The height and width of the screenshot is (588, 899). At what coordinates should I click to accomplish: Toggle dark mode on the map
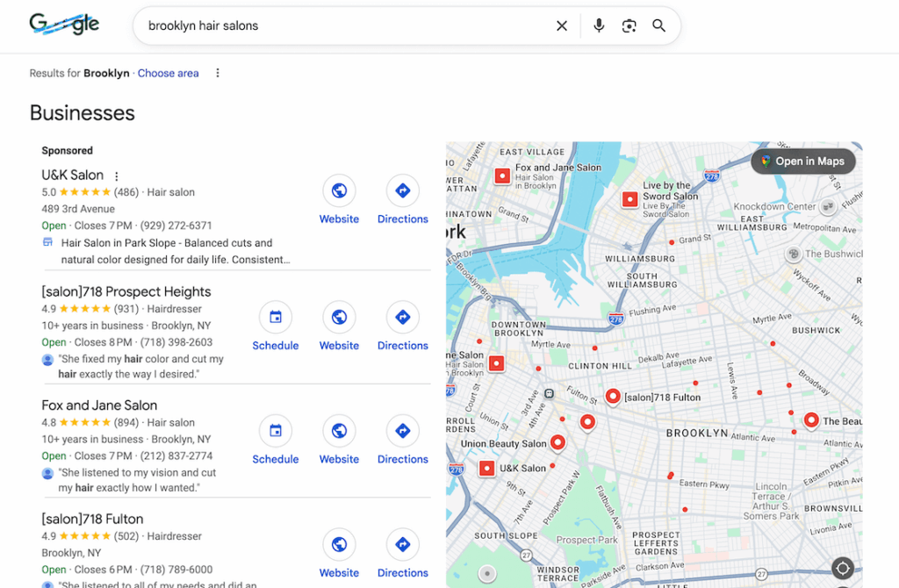click(x=842, y=568)
